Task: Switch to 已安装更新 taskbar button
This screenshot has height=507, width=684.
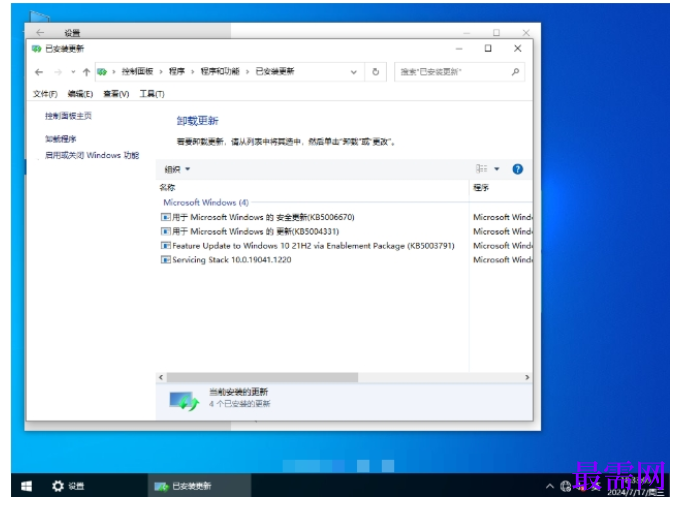Action: [199, 486]
